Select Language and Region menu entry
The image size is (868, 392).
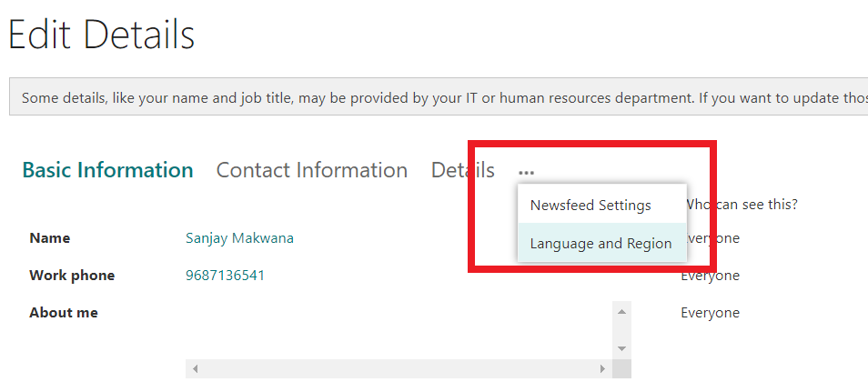(x=601, y=243)
